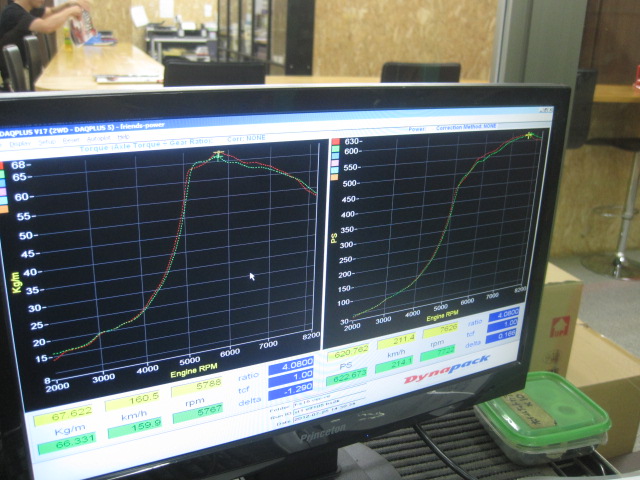Viewport: 640px width, 480px height.
Task: Click the power panel ratio field
Action: pyautogui.click(x=504, y=314)
